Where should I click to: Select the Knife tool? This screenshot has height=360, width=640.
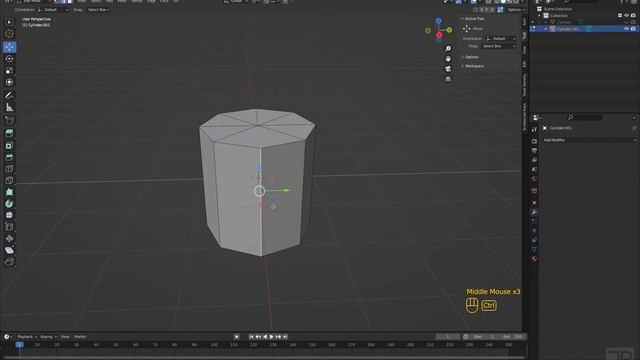9,180
